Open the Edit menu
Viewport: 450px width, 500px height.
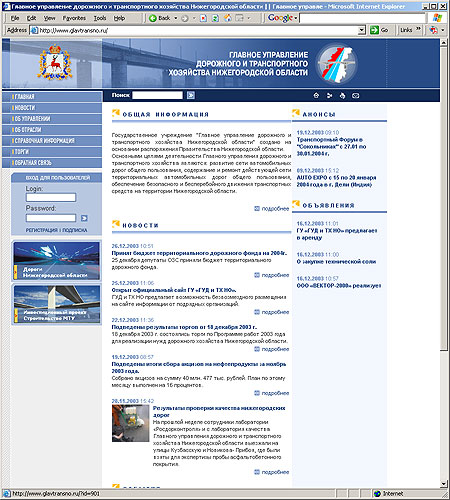point(31,18)
